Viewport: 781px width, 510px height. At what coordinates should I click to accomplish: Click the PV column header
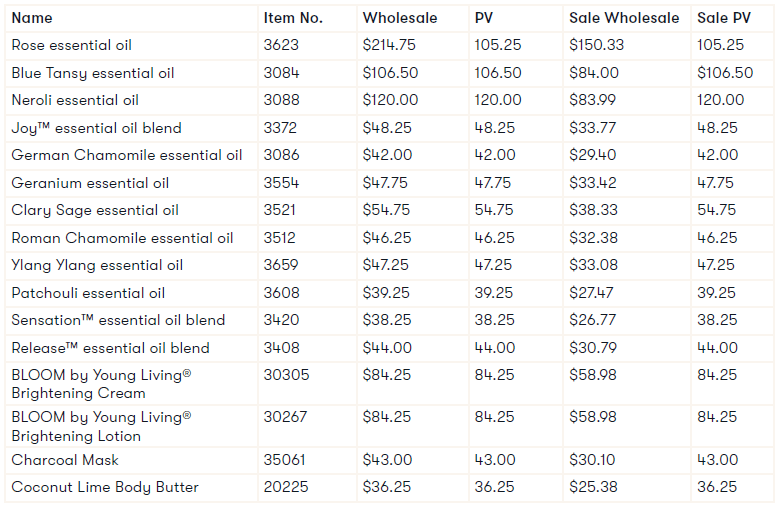point(484,18)
